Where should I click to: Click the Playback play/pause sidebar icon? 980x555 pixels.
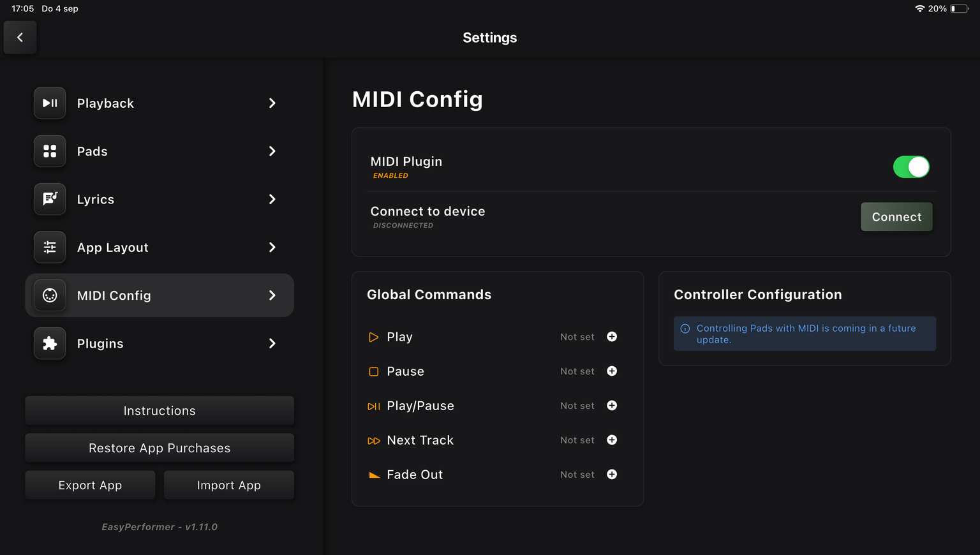[50, 103]
